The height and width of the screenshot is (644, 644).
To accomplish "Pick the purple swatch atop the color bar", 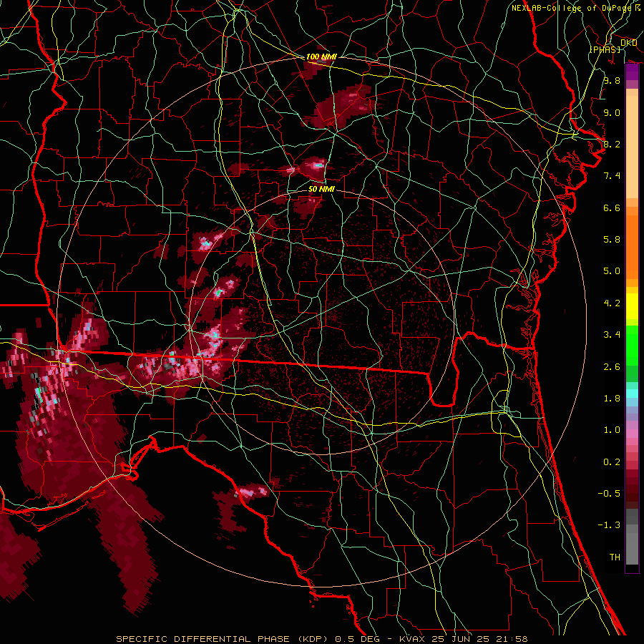I will coord(632,72).
